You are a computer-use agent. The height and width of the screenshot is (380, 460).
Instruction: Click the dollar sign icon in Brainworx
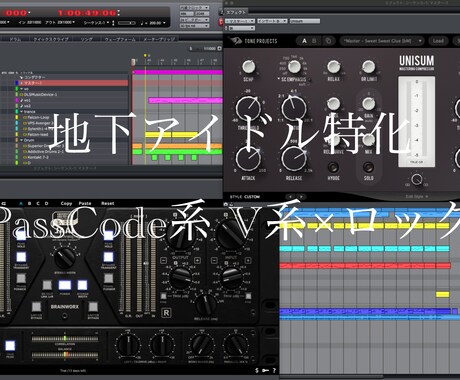point(257,370)
